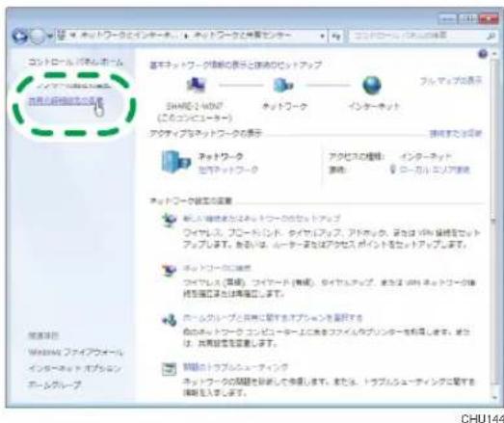Open Windows ファイアウォール from related items
Viewport: 504px width, 423px height.
pos(75,353)
